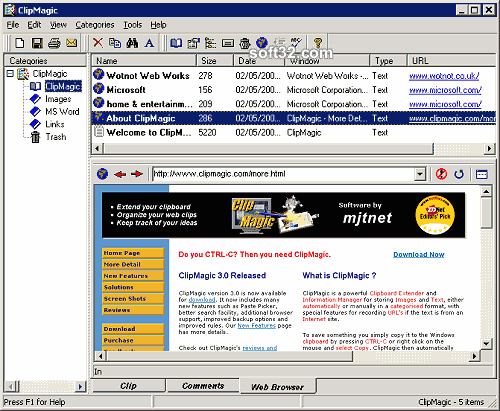Select the Images category
Viewport: 500px width, 411px height.
[x=58, y=99]
